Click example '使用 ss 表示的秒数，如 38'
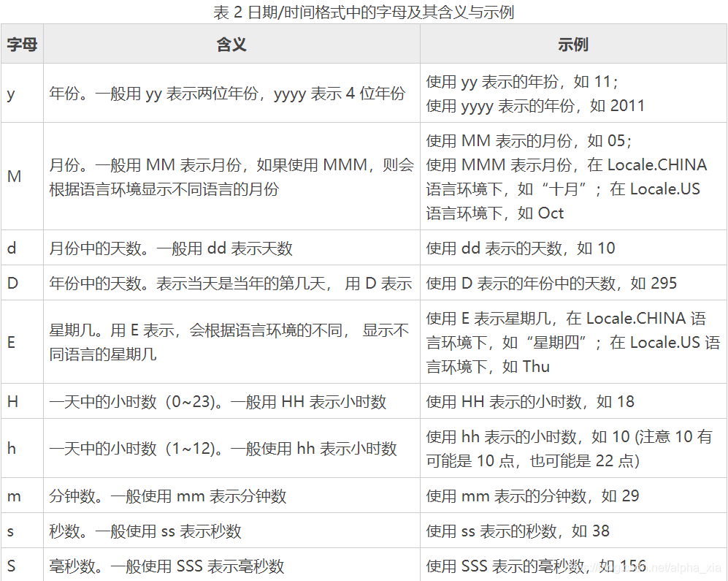The height and width of the screenshot is (581, 728). pos(518,531)
